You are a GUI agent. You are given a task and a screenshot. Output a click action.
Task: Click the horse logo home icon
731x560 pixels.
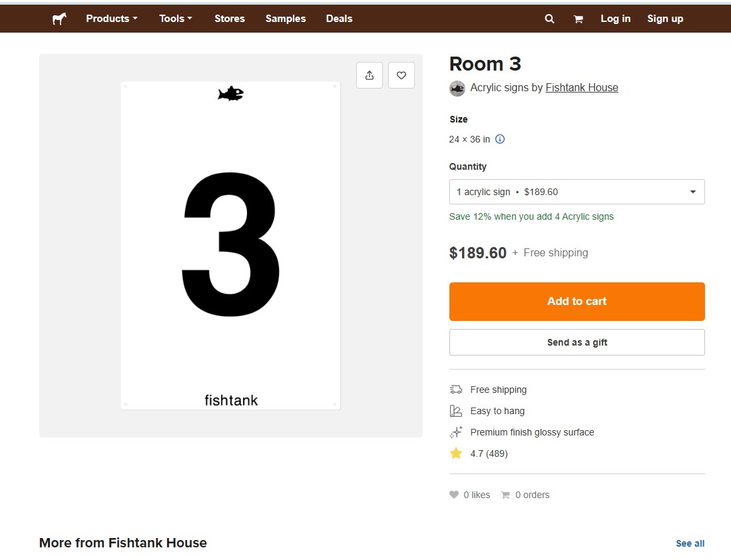point(59,19)
